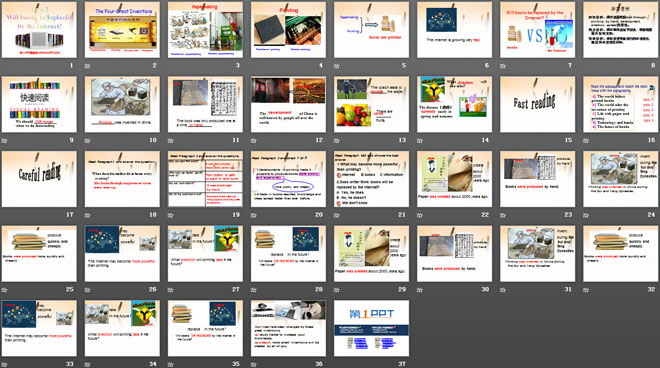
Task: Click the animation star under slide 35
Action: [x=170, y=364]
